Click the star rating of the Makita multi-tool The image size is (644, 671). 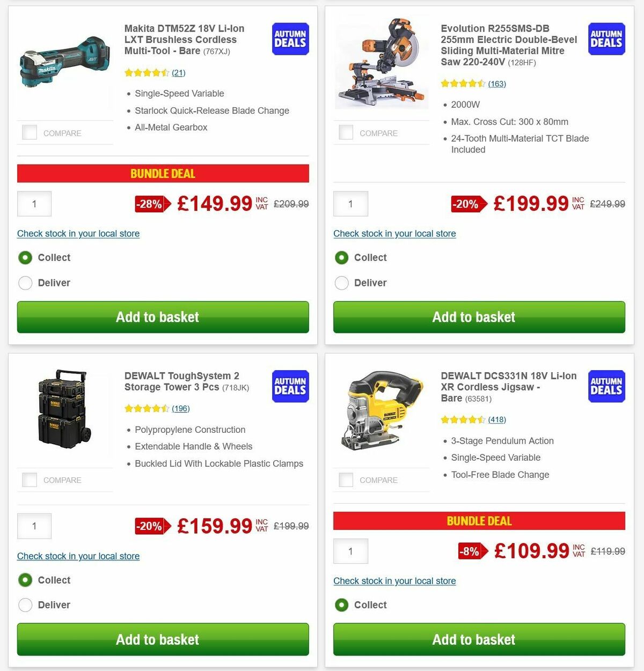[x=146, y=72]
